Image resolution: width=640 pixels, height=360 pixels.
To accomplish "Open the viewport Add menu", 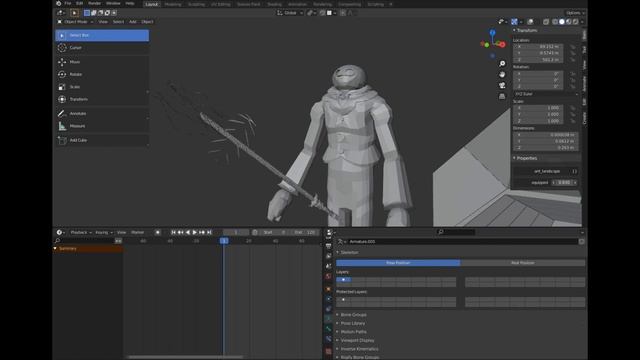I will click(x=133, y=22).
